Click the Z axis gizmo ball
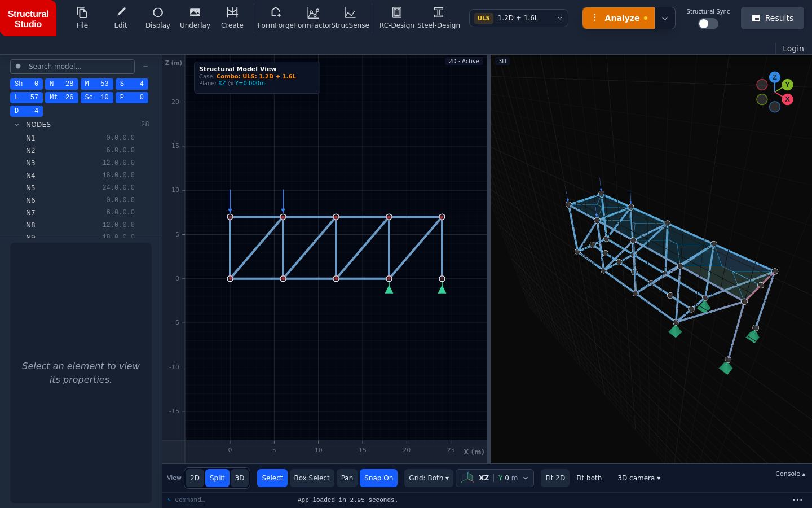 pos(775,77)
